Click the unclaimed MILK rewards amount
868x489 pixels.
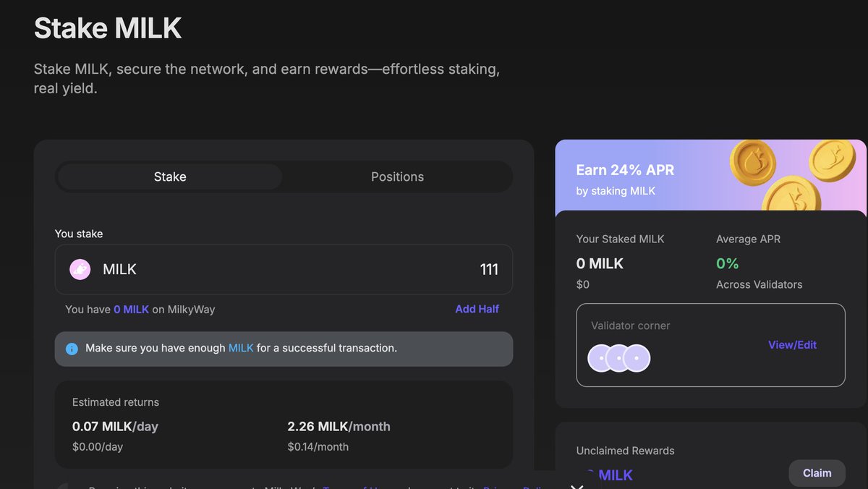[x=605, y=475]
